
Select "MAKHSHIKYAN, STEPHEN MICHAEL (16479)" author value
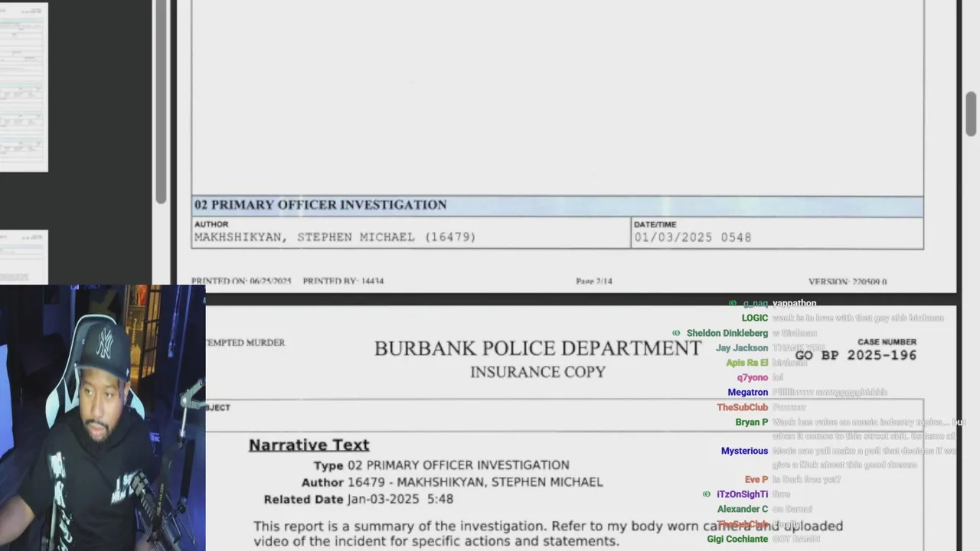(335, 237)
